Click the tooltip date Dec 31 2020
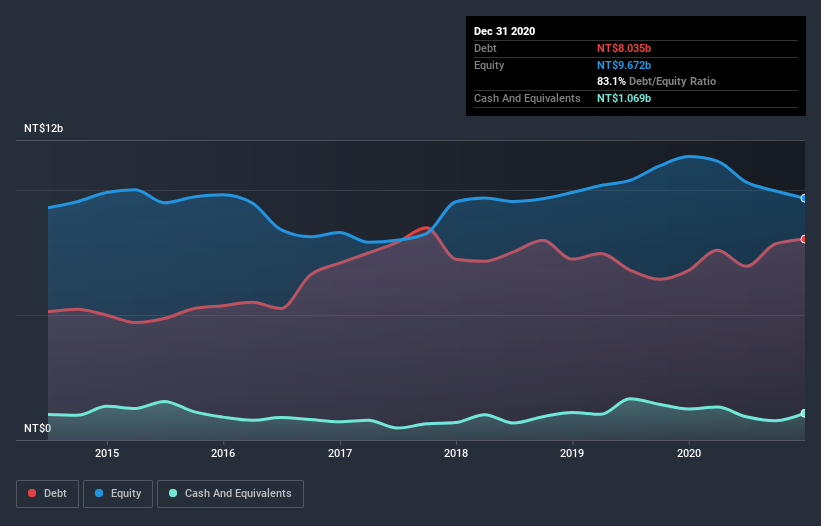Image resolution: width=821 pixels, height=526 pixels. [x=504, y=31]
